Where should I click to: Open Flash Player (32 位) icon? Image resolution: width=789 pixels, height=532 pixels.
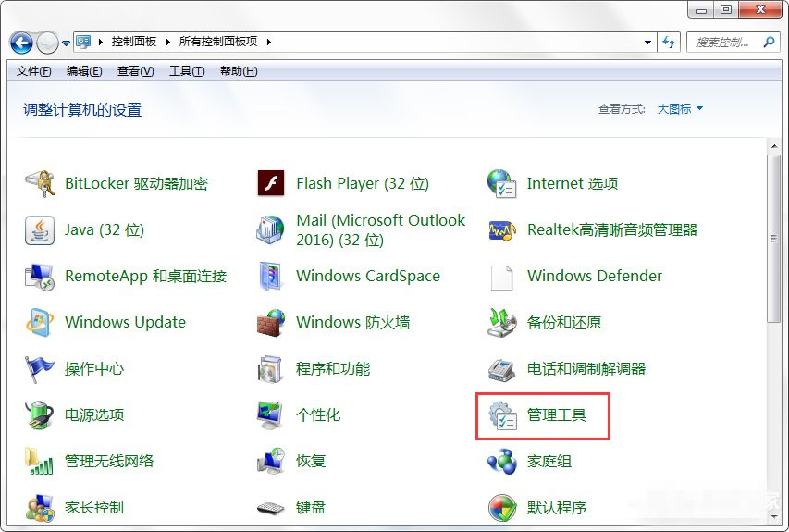pos(270,183)
